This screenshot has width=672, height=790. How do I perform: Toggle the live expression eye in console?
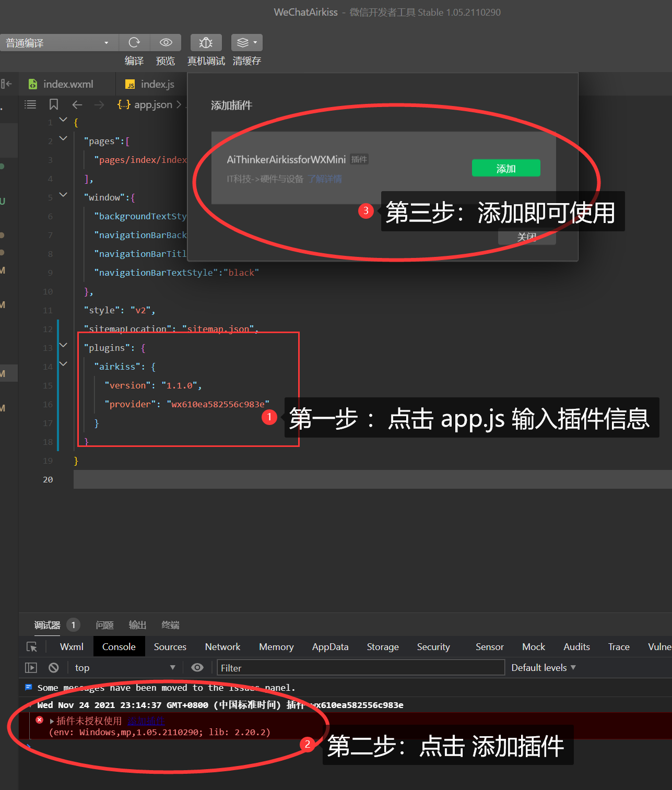tap(197, 667)
